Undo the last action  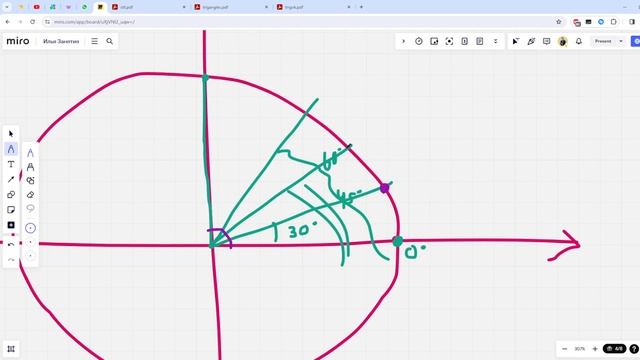[11, 245]
